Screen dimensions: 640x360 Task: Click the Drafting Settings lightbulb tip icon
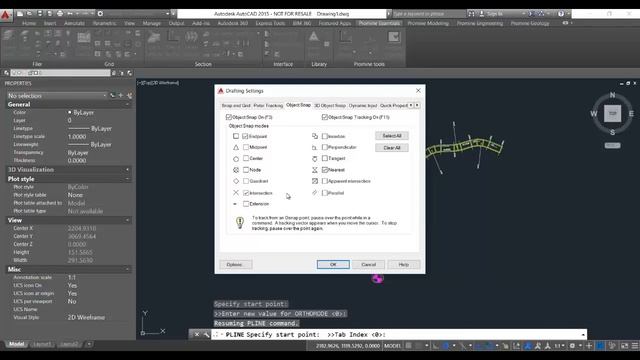pos(240,222)
